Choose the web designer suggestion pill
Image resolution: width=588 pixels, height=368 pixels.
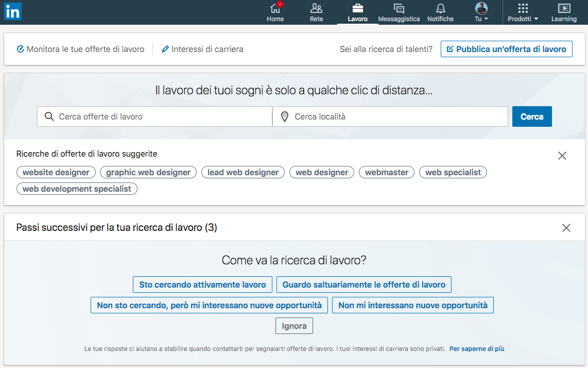coord(322,172)
